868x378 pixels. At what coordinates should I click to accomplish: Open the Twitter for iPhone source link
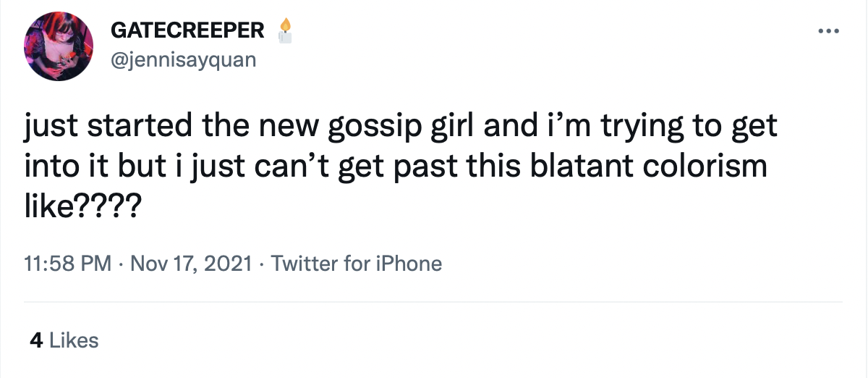tap(356, 264)
